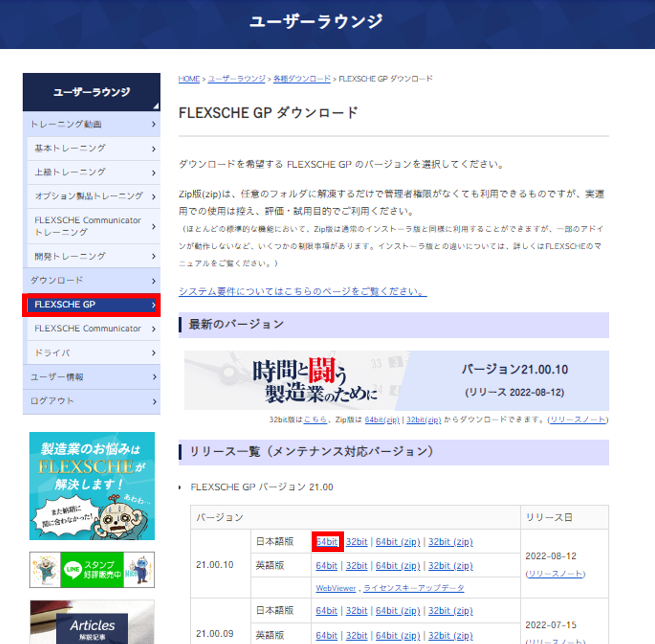Viewport: 655px width, 644px height.
Task: Click arrow next to FLEXSCHE Communicator トレーニング
Action: click(x=154, y=227)
